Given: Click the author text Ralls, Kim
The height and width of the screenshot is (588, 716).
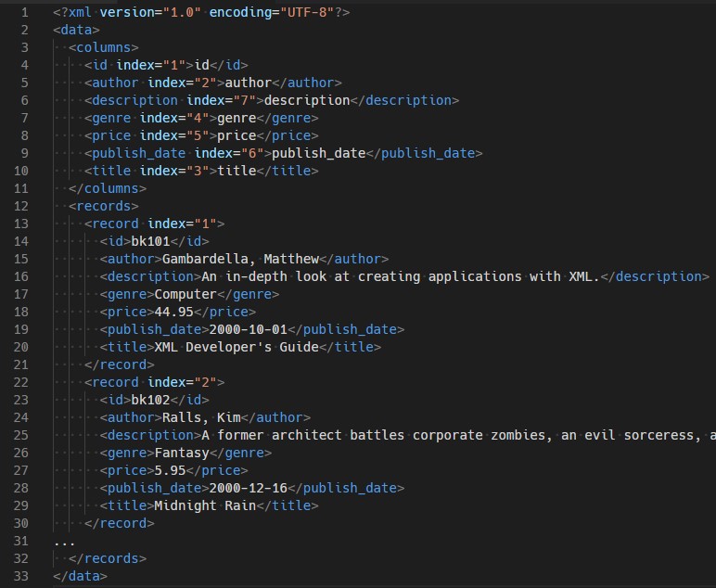Looking at the screenshot, I should (201, 417).
